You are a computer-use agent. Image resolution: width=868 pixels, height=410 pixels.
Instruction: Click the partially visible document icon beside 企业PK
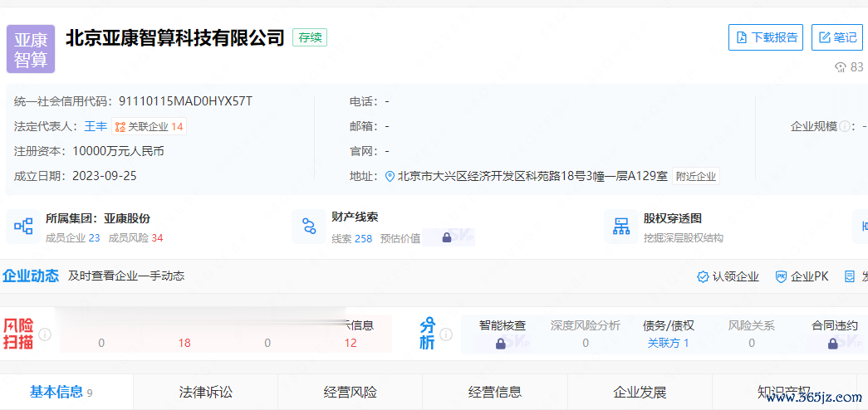click(x=850, y=276)
